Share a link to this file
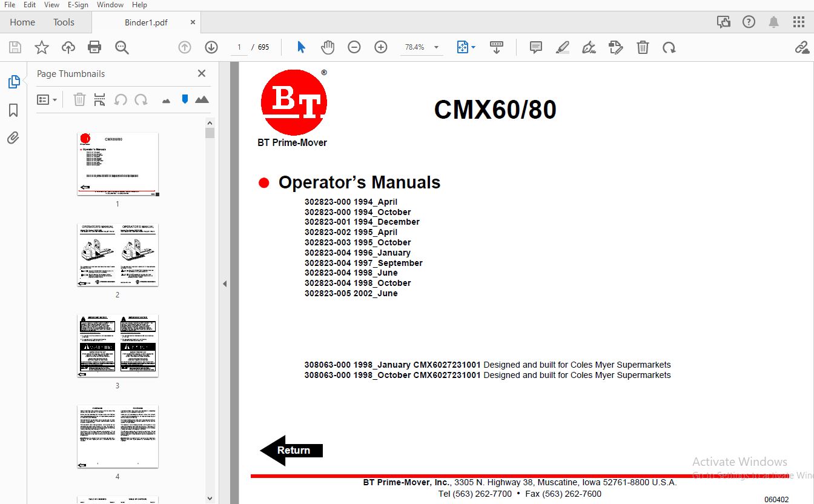Image resolution: width=814 pixels, height=504 pixels. click(802, 47)
